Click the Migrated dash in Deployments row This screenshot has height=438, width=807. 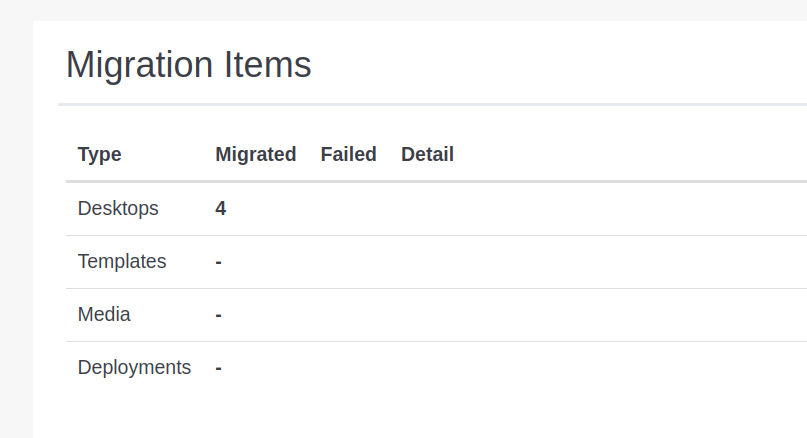(218, 368)
